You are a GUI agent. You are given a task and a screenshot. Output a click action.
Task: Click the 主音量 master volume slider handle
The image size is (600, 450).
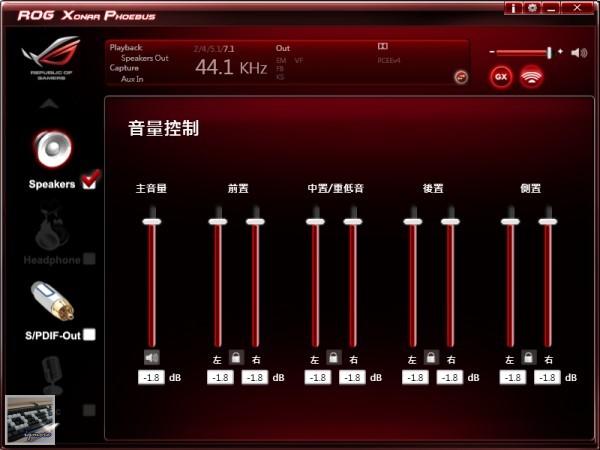pos(152,222)
